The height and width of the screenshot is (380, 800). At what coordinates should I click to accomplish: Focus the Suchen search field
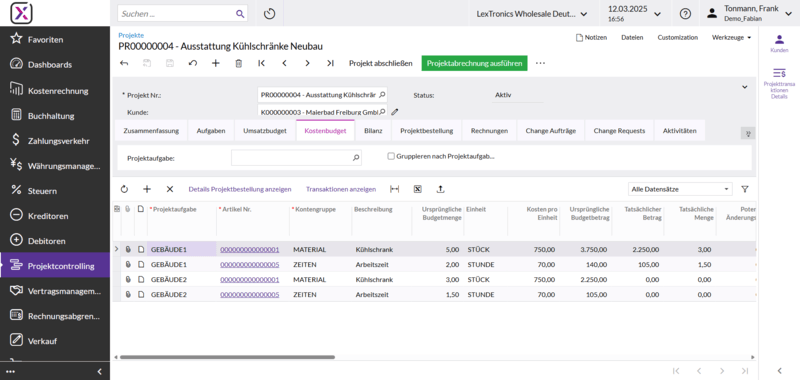(182, 14)
